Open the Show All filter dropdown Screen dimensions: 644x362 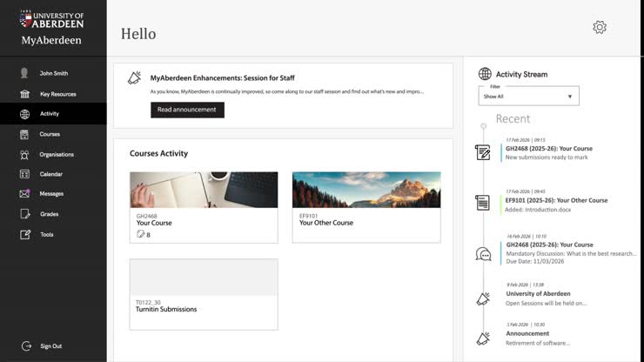tap(528, 97)
